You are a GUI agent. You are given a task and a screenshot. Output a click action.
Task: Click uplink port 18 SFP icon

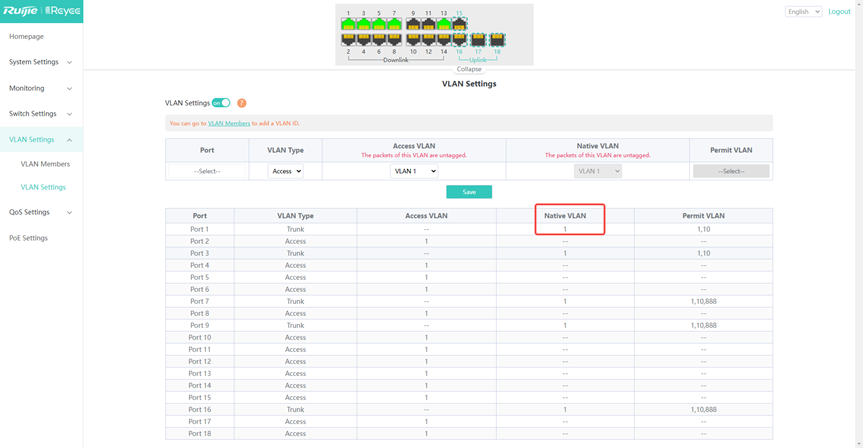point(497,41)
